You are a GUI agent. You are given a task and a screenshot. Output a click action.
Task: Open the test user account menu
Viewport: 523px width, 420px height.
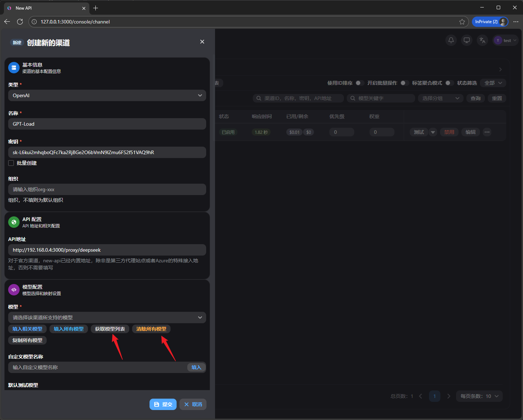[x=504, y=41]
